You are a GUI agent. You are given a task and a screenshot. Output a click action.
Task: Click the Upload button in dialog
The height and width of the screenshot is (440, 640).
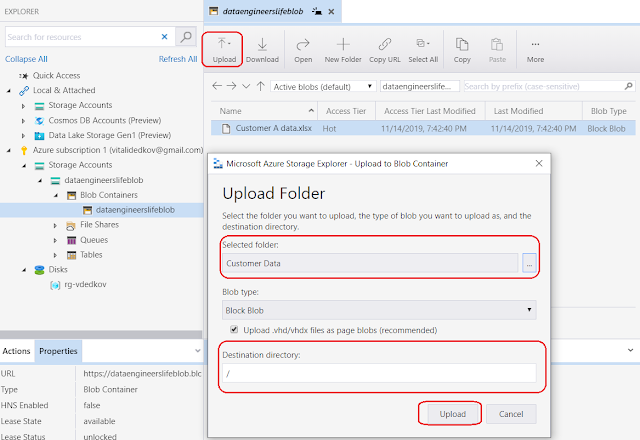click(x=453, y=414)
